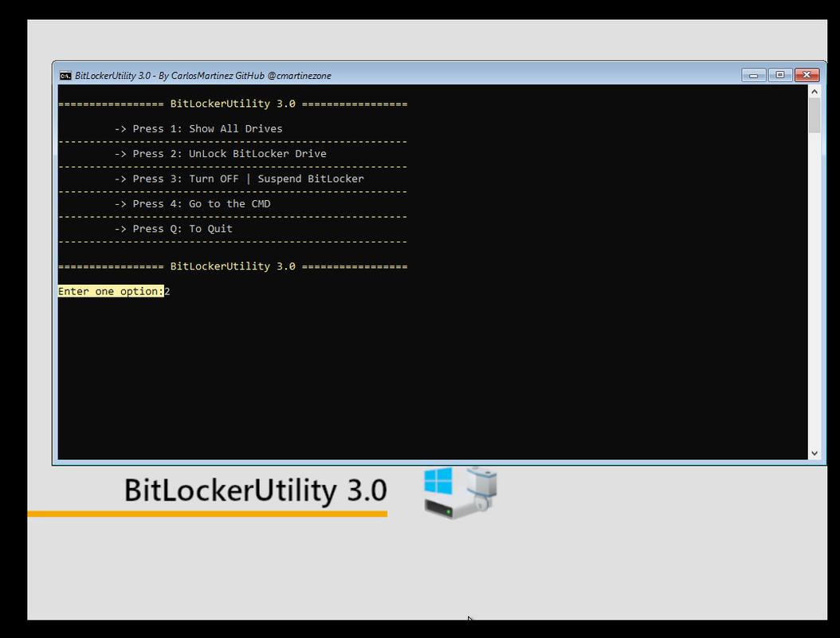This screenshot has width=840, height=638.
Task: Click the console icon in title bar
Action: click(65, 76)
